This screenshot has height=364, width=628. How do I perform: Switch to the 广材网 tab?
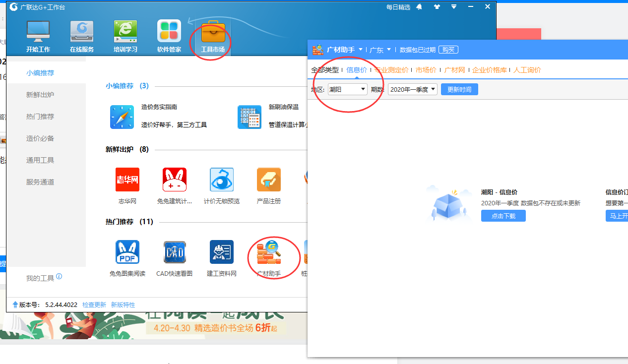click(x=455, y=70)
